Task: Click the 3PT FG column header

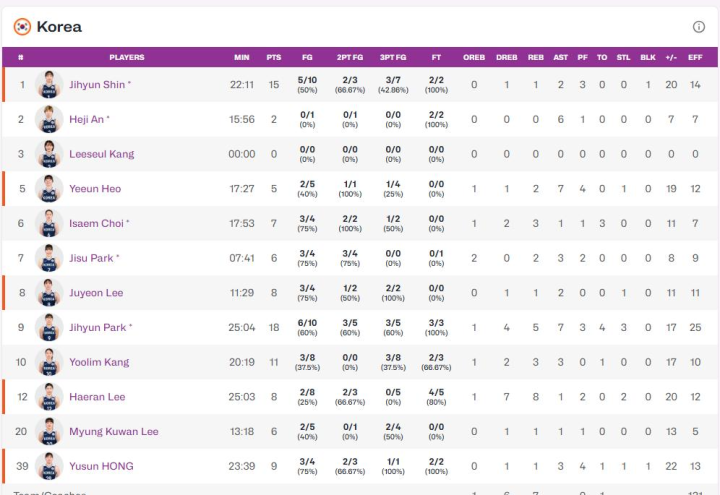Action: click(x=393, y=57)
